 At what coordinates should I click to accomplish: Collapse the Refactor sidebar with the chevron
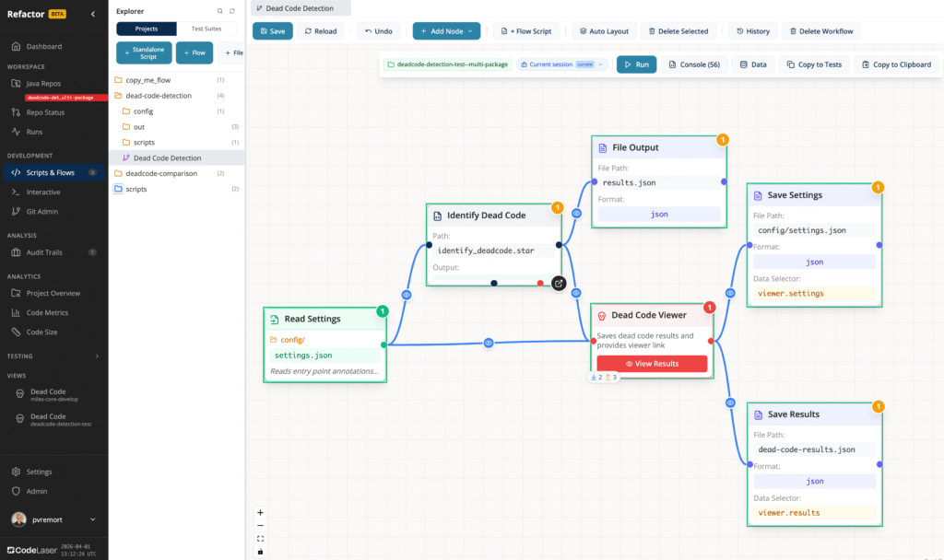92,14
